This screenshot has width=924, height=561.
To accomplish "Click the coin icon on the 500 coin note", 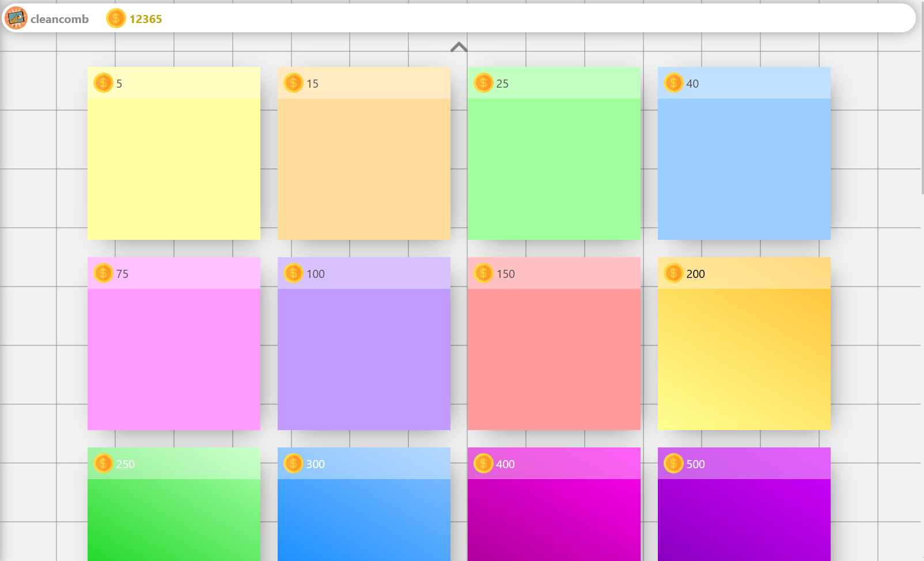I will click(673, 464).
